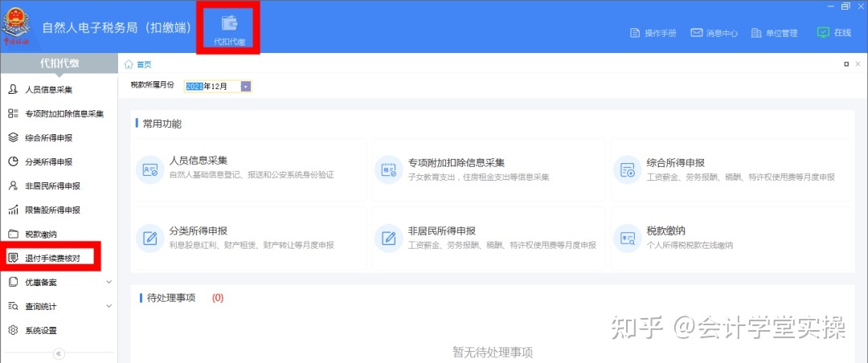Open 综合所得申报 sidebar menu text
The height and width of the screenshot is (363, 868).
tap(49, 138)
